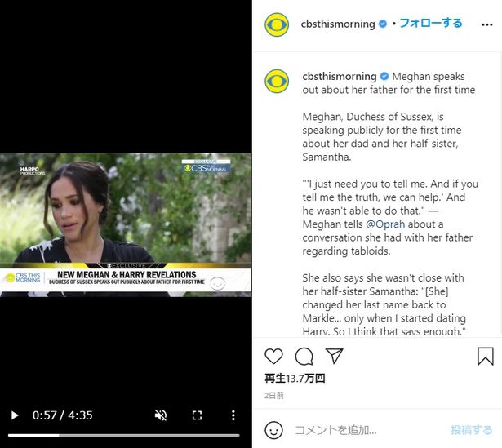502x448 pixels.
Task: Click the 投稿する post button
Action: (471, 430)
